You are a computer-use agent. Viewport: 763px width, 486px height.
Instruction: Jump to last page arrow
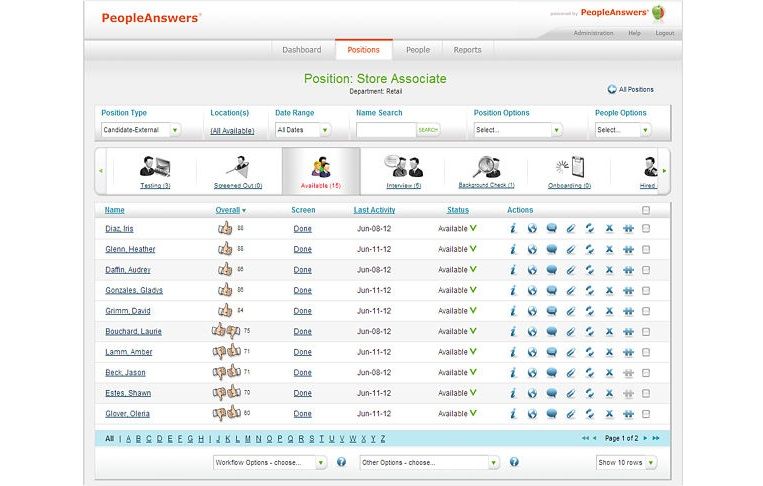(x=656, y=438)
